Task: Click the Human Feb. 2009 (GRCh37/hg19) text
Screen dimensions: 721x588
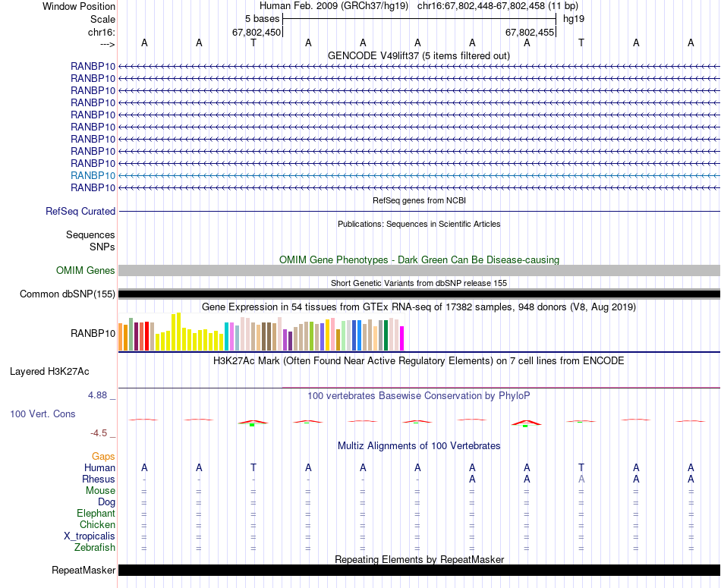Action: pos(334,6)
